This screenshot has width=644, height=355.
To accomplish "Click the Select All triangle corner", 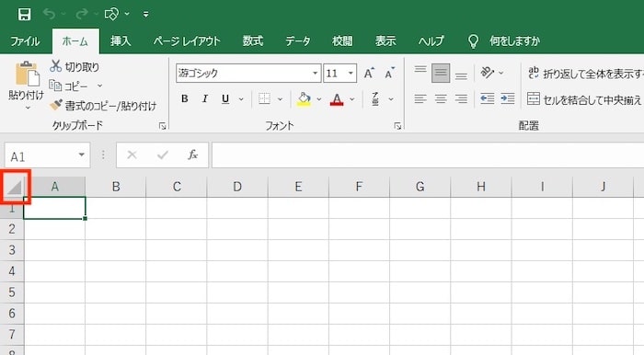I will (15, 188).
